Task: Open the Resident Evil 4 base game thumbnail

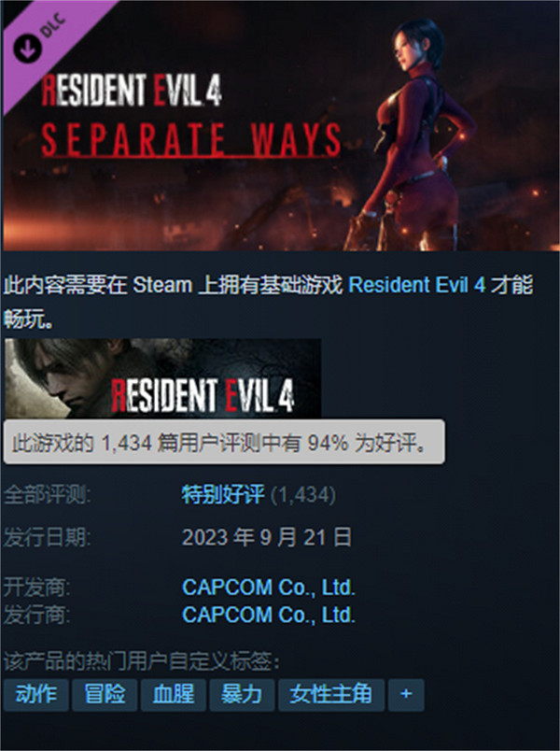Action: (162, 378)
